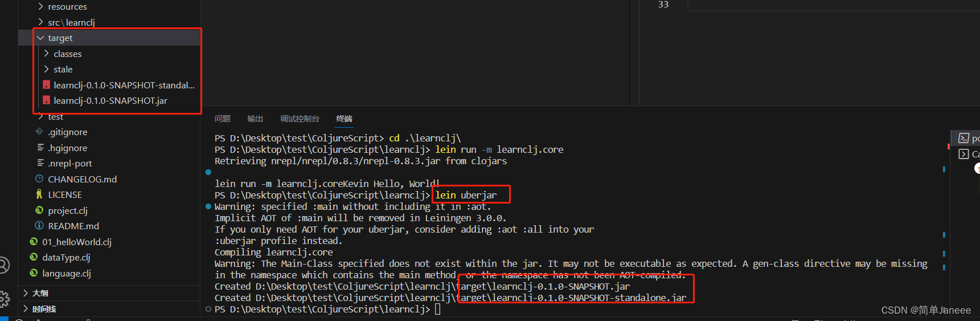Click the 'lein uberjar' command text

(466, 195)
